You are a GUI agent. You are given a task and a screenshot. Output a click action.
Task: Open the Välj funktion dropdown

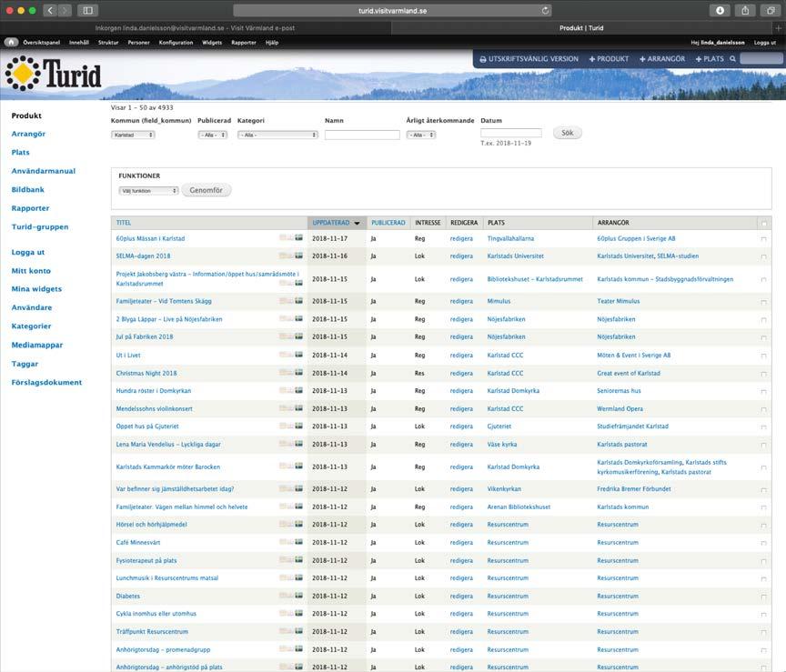coord(149,190)
